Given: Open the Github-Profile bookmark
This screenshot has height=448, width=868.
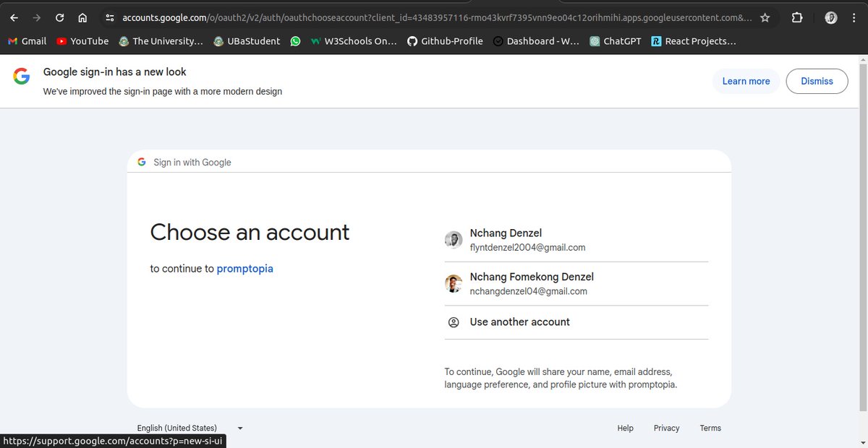Looking at the screenshot, I should pyautogui.click(x=445, y=41).
